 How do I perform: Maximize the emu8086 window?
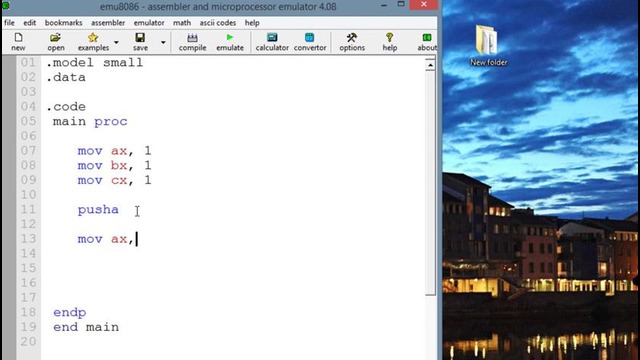pos(401,4)
